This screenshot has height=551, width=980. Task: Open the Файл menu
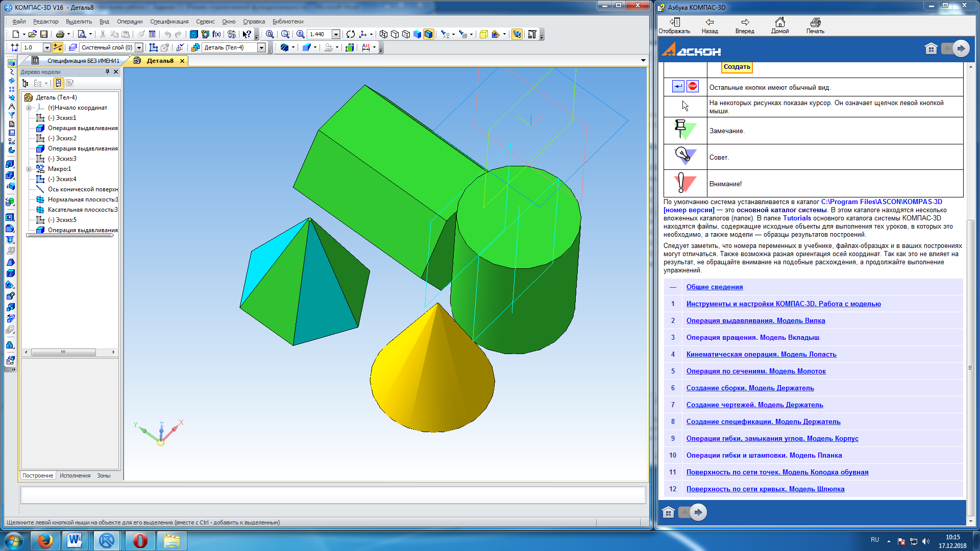pos(19,21)
